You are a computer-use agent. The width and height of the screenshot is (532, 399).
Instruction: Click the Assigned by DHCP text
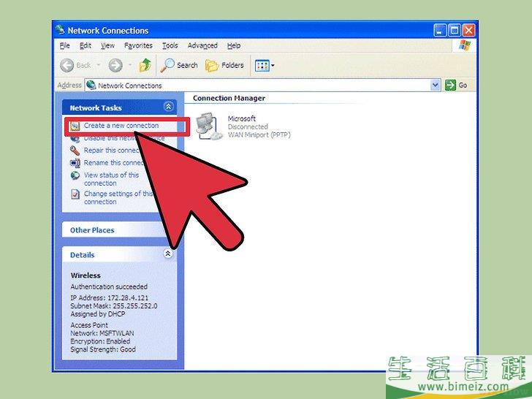(98, 314)
